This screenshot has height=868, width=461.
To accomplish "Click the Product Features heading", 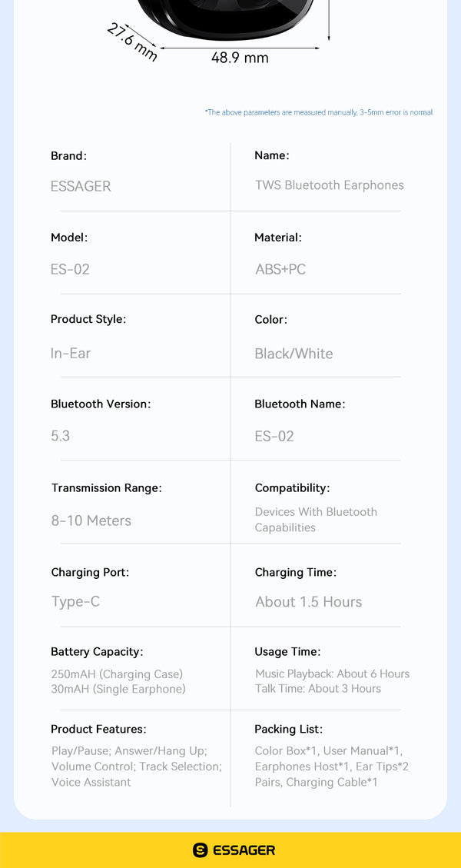I will point(98,729).
